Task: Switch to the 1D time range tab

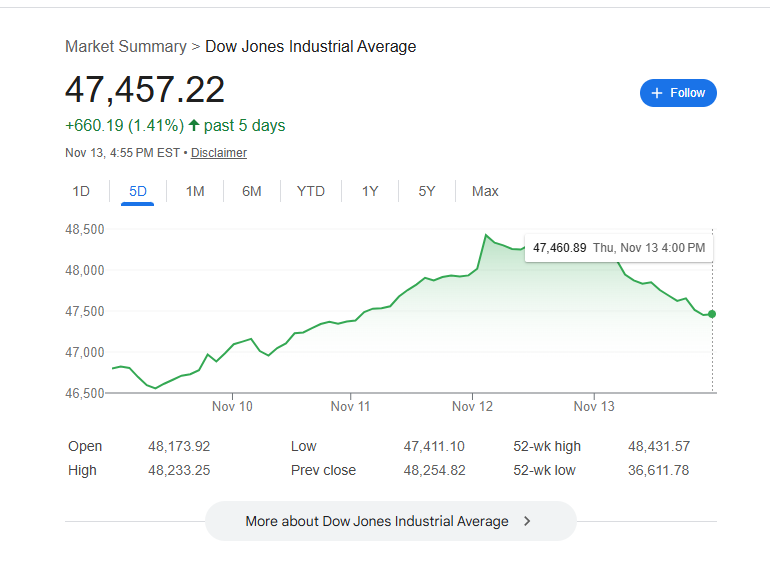Action: coord(81,191)
